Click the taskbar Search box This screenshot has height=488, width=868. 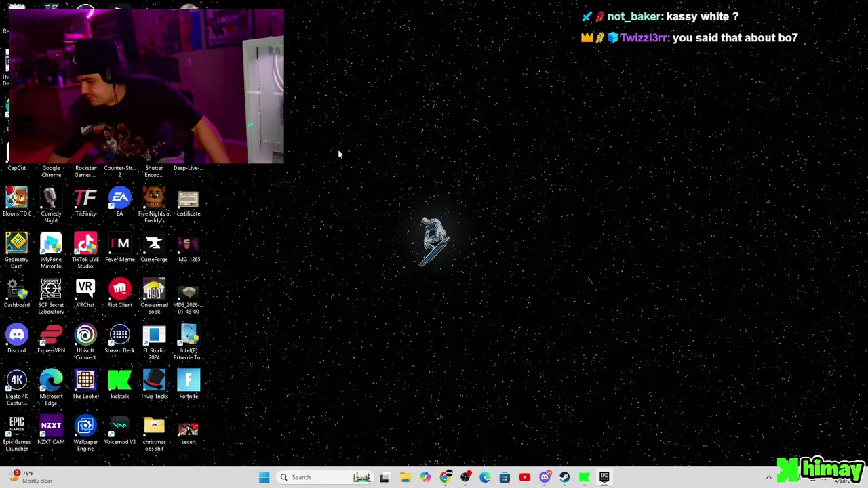coord(324,477)
